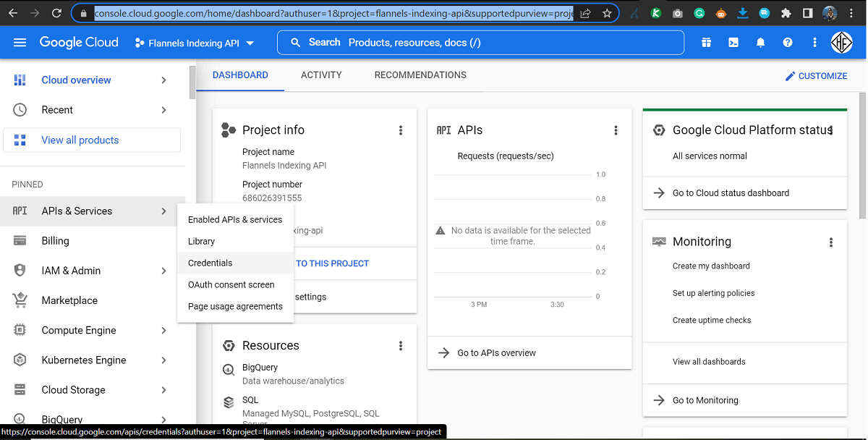This screenshot has height=440, width=868.
Task: Click the Kubernetes Engine hexagon icon
Action: pos(20,360)
